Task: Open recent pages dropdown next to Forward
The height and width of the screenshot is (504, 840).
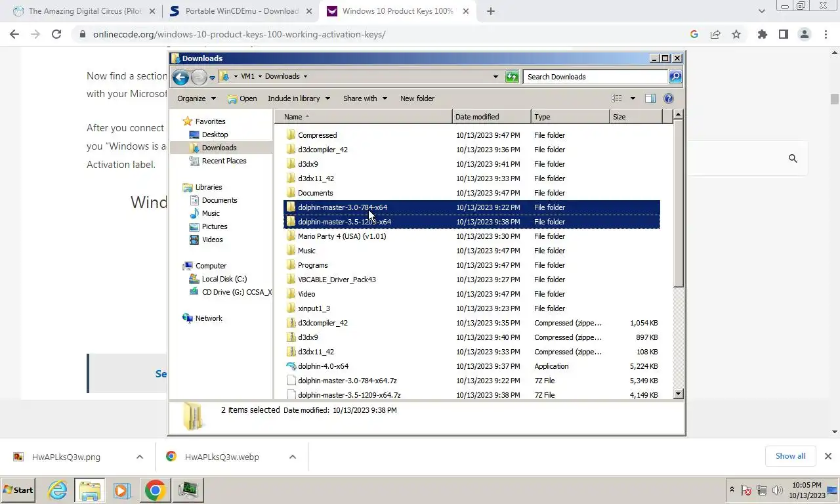Action: tap(212, 77)
